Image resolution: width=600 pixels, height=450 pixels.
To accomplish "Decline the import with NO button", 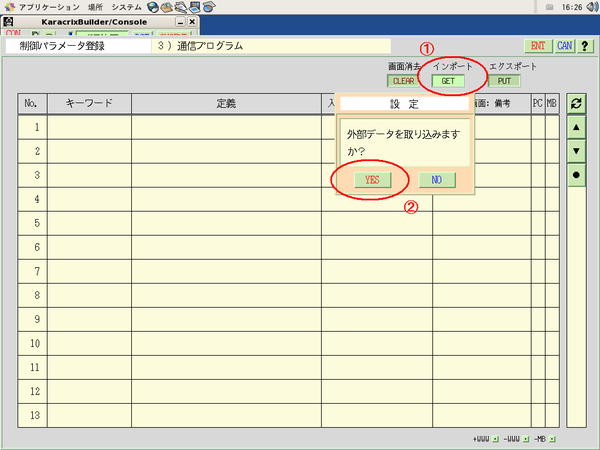I will [x=432, y=180].
